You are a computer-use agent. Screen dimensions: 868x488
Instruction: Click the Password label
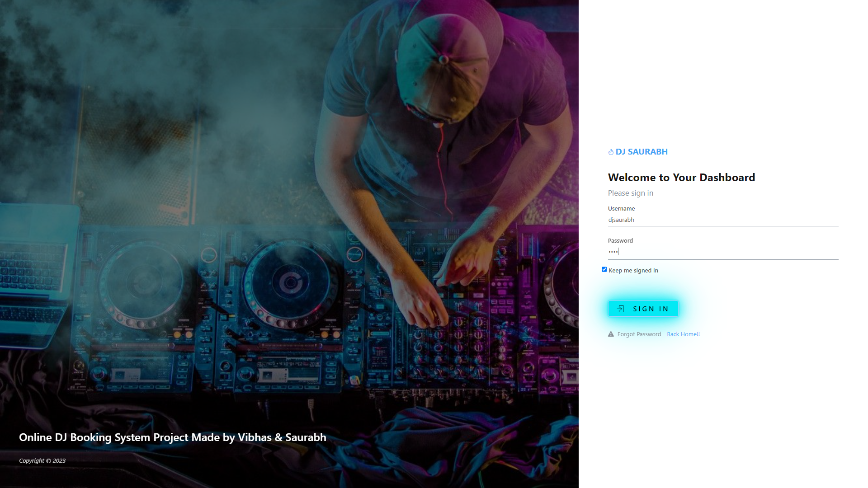[x=620, y=241]
